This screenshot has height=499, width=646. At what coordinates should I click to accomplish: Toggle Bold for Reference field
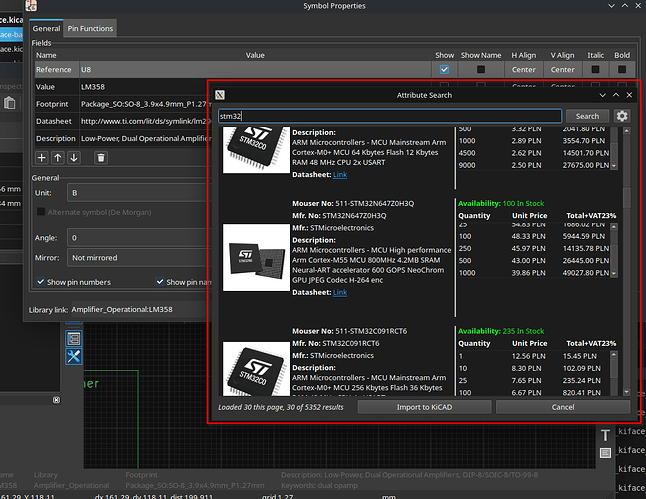click(x=622, y=70)
